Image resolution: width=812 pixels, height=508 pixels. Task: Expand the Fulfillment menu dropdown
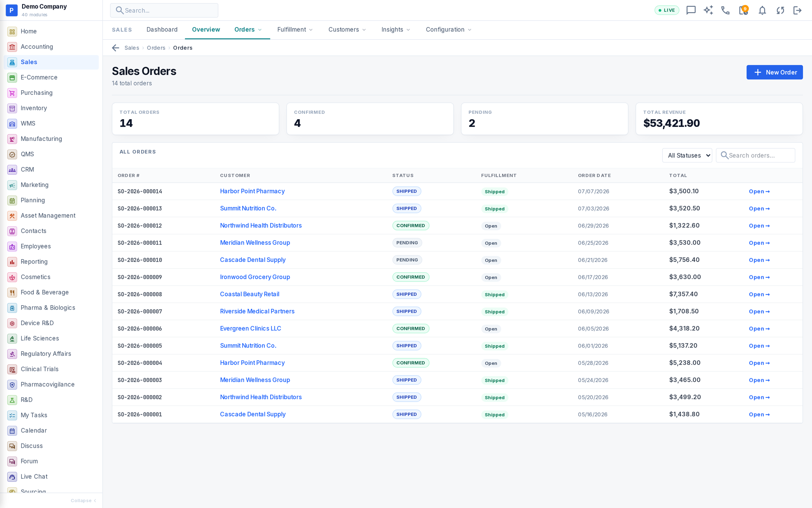tap(295, 30)
